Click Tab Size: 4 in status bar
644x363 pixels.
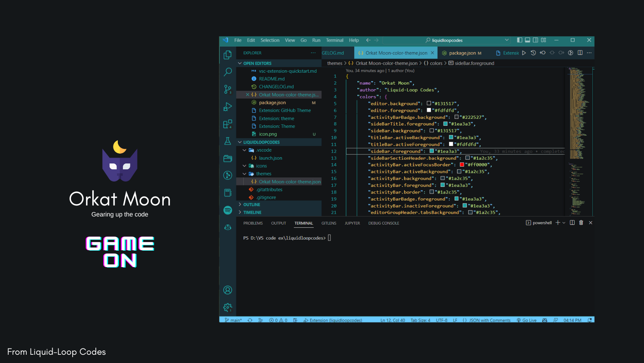point(421,320)
